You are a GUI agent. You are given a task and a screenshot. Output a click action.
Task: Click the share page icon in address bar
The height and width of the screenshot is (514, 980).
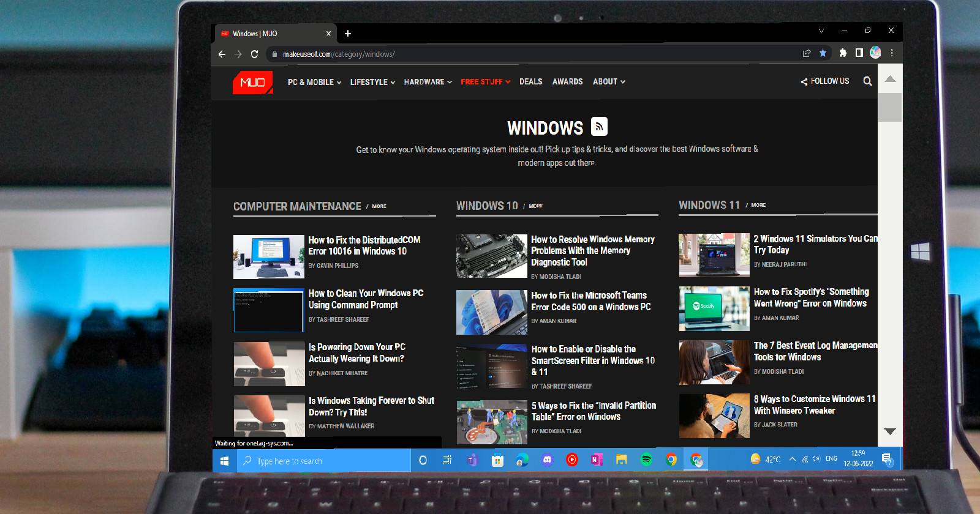[x=807, y=53]
